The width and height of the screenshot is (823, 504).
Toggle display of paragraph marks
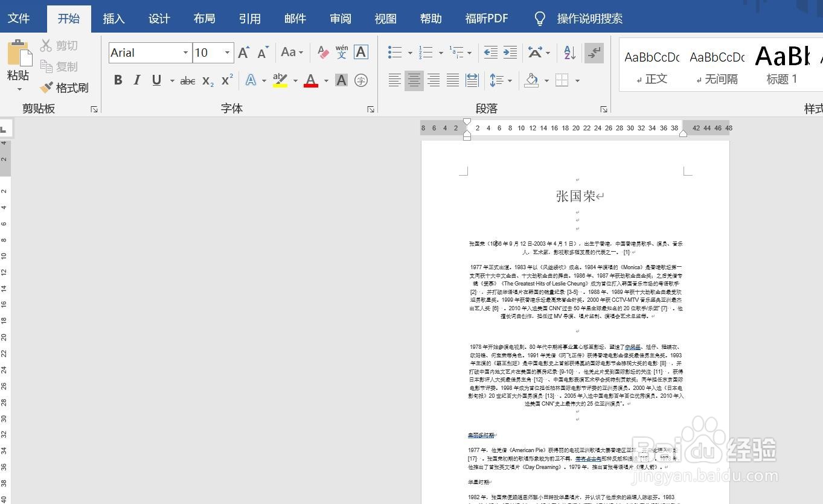(x=594, y=53)
